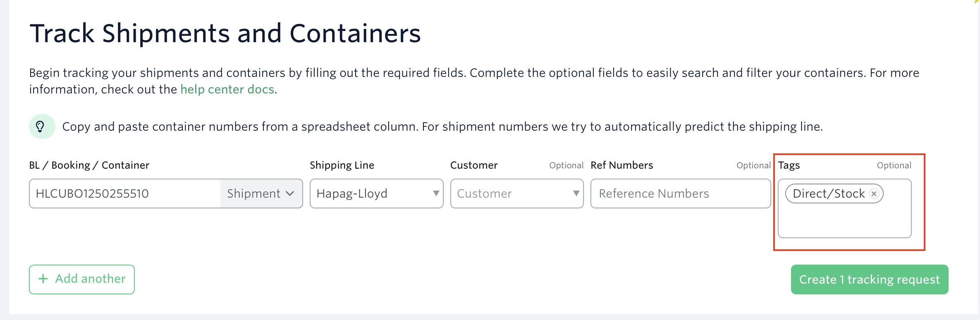Click the Shipping Line label
980x320 pixels.
tap(342, 165)
